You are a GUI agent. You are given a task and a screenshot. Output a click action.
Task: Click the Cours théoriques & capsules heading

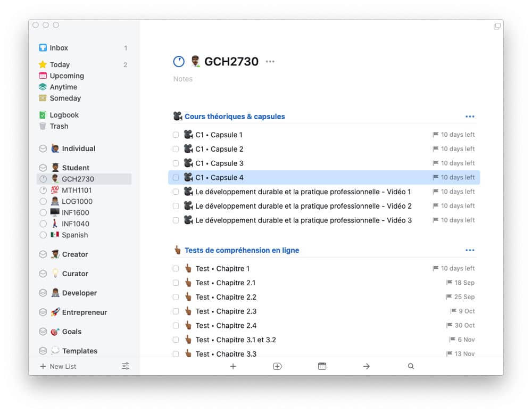pos(235,117)
